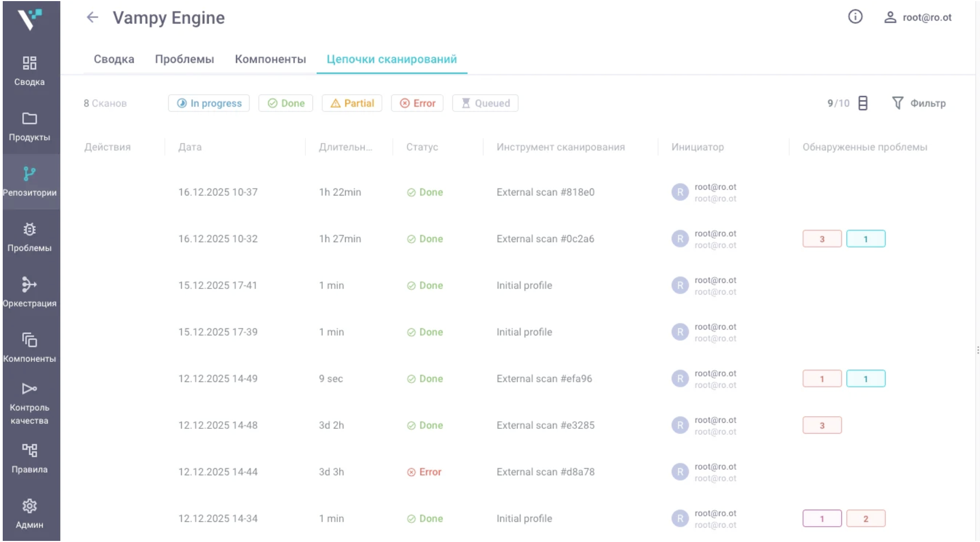Open Оркестрация icon in sidebar
The height and width of the screenshot is (542, 980).
(29, 285)
